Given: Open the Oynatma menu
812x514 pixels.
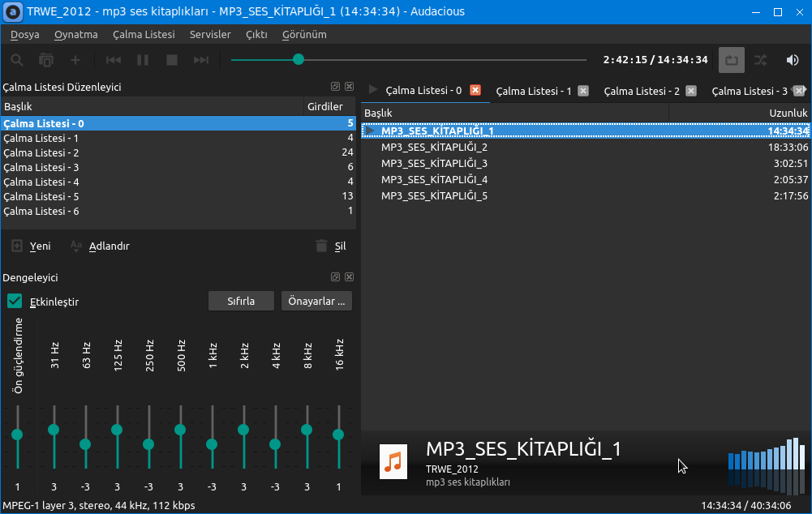Looking at the screenshot, I should [x=76, y=35].
